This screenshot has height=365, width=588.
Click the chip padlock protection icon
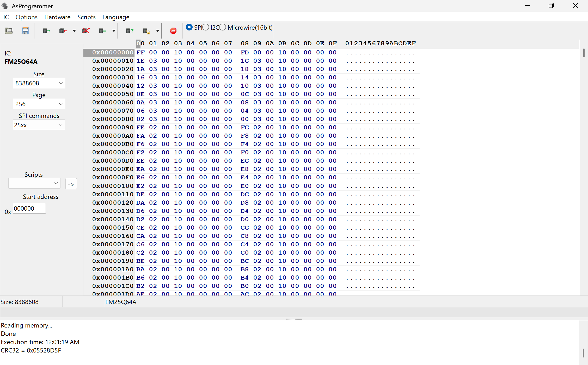146,31
